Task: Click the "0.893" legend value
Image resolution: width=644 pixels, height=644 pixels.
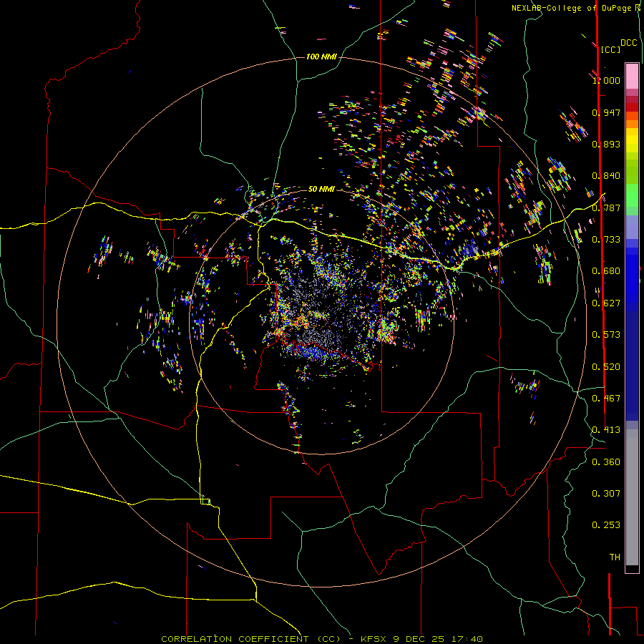Action: click(x=606, y=144)
